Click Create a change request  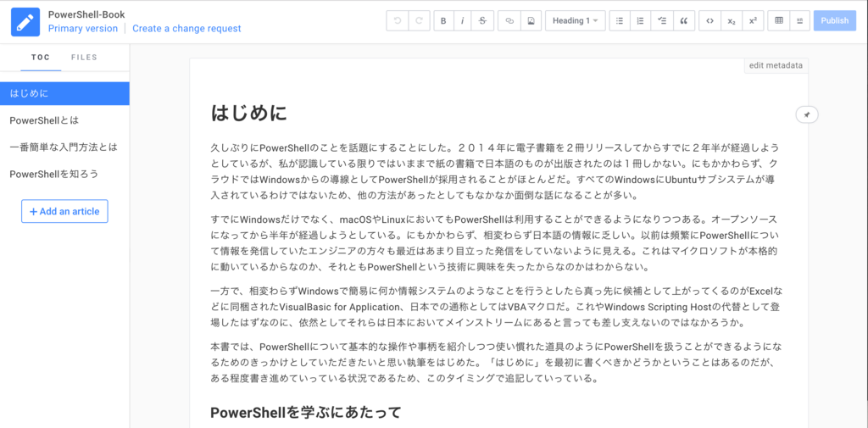186,28
